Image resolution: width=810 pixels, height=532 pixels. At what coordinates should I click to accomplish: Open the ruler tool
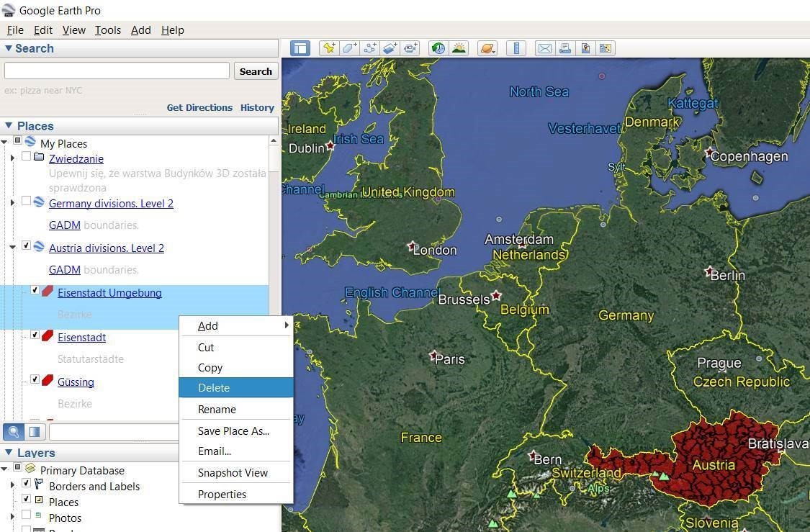point(516,48)
